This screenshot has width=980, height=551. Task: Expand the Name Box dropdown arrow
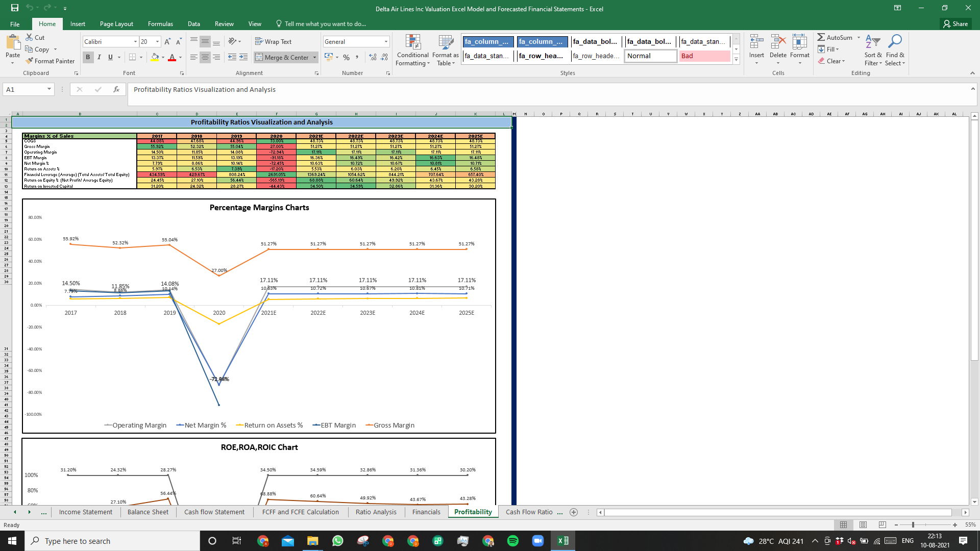(49, 89)
